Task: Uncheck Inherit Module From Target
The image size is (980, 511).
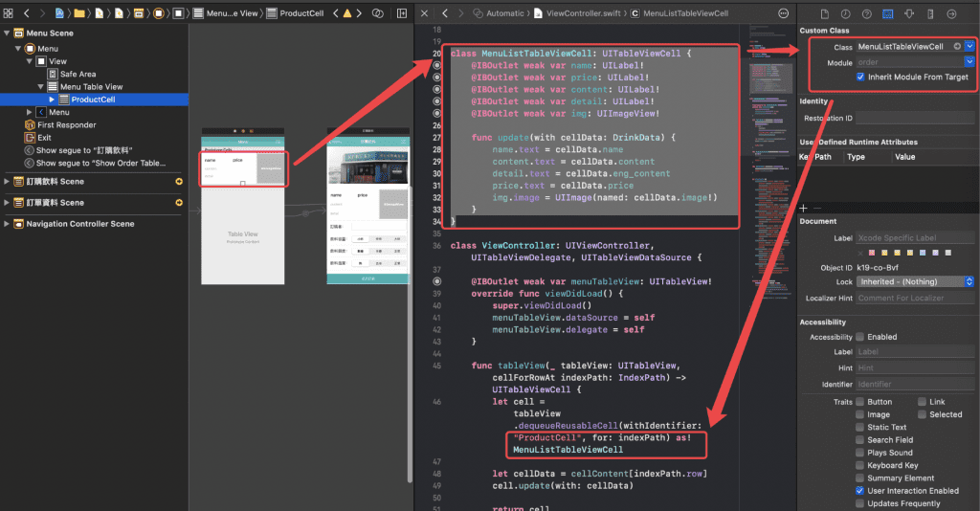Action: tap(861, 78)
